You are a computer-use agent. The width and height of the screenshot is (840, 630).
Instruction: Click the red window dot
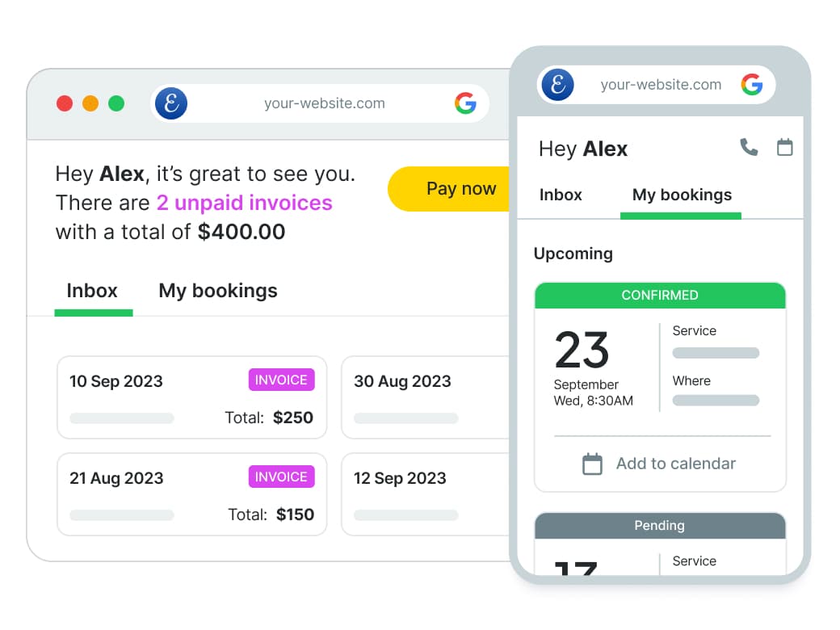[65, 103]
